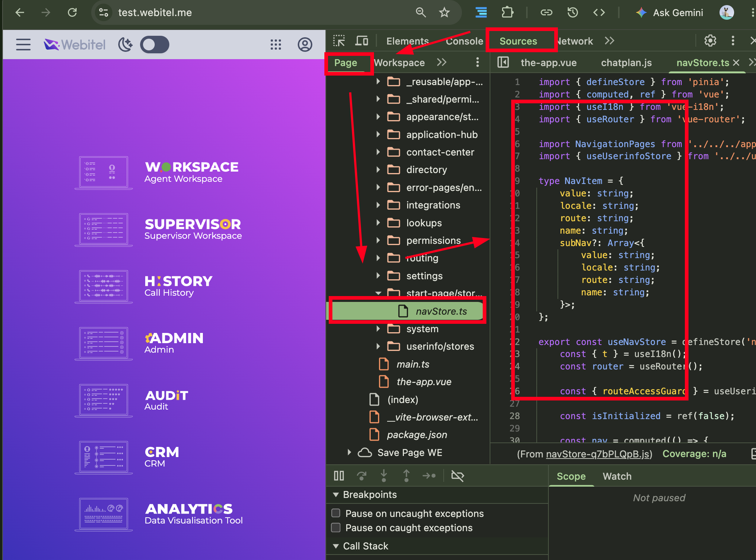Screen dimensions: 756x560
Task: Open the Webitel user account icon
Action: [x=305, y=45]
